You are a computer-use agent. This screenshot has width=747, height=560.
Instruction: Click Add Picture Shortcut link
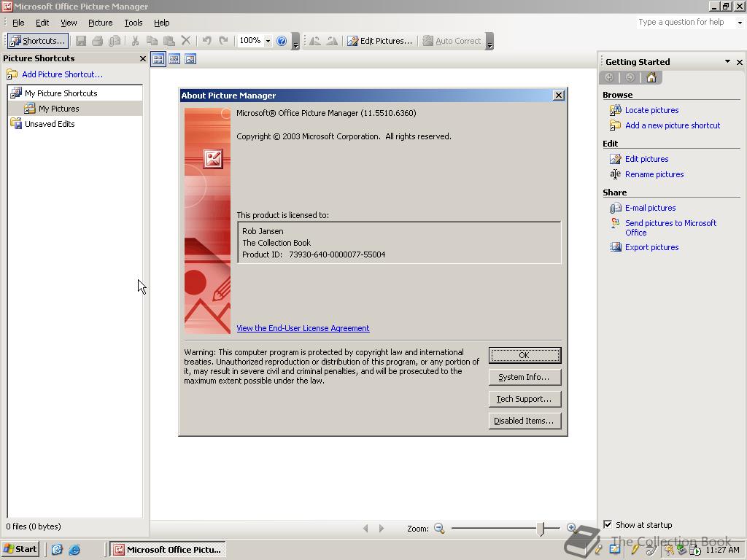click(62, 74)
